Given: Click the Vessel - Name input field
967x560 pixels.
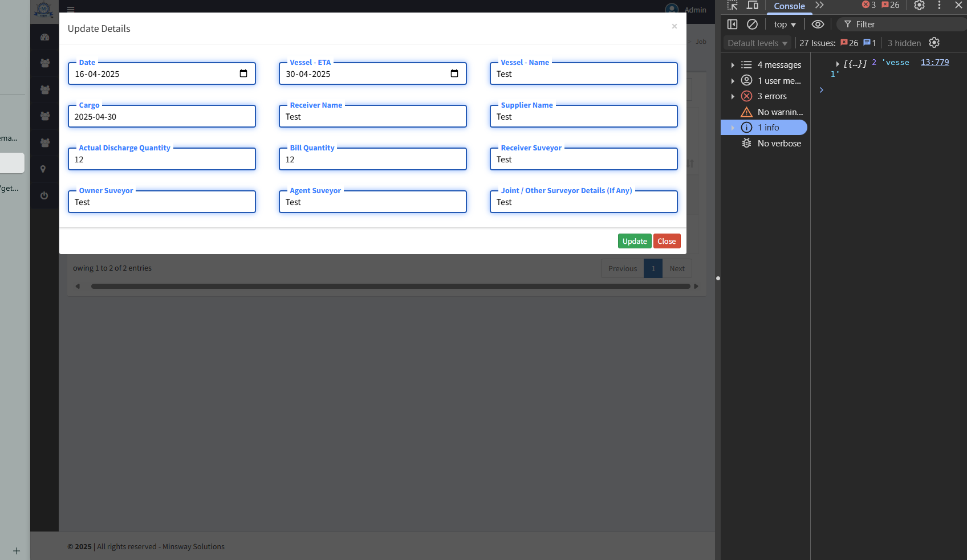Looking at the screenshot, I should point(583,74).
